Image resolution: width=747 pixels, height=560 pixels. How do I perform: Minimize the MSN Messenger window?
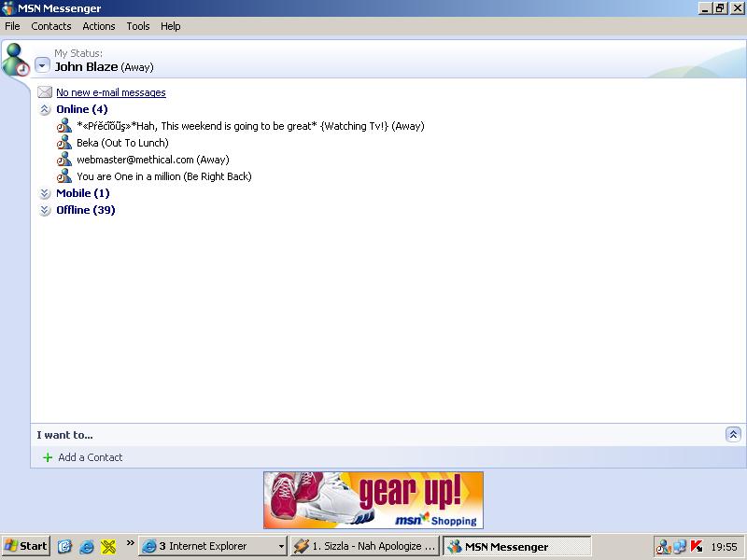click(x=705, y=8)
